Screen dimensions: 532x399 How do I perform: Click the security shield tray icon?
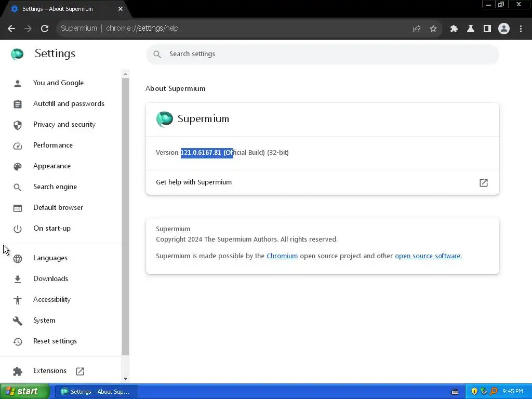point(474,392)
